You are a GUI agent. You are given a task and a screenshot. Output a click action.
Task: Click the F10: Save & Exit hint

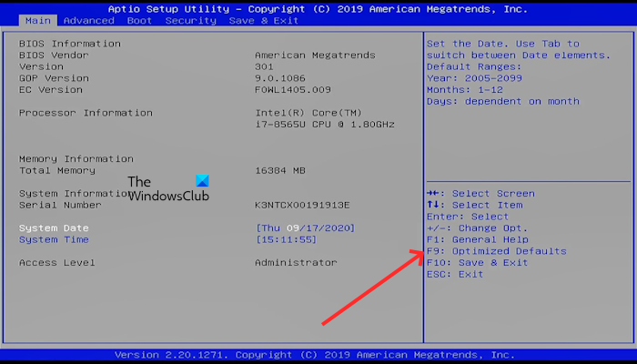pyautogui.click(x=477, y=262)
